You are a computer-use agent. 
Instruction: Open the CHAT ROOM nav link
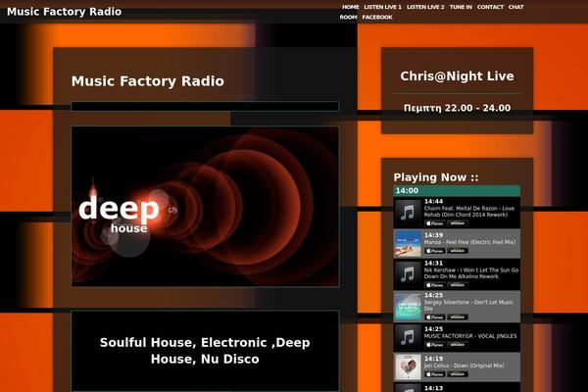515,7
